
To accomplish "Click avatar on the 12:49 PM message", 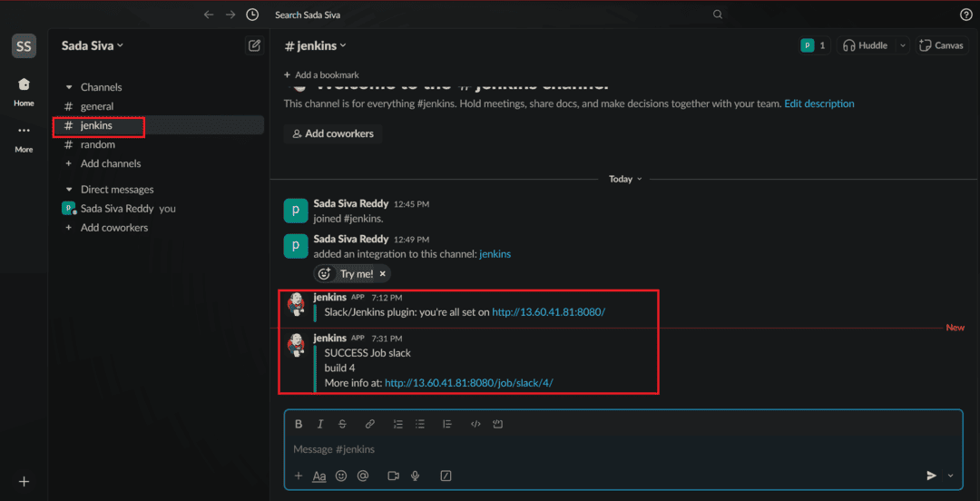I will click(x=296, y=247).
